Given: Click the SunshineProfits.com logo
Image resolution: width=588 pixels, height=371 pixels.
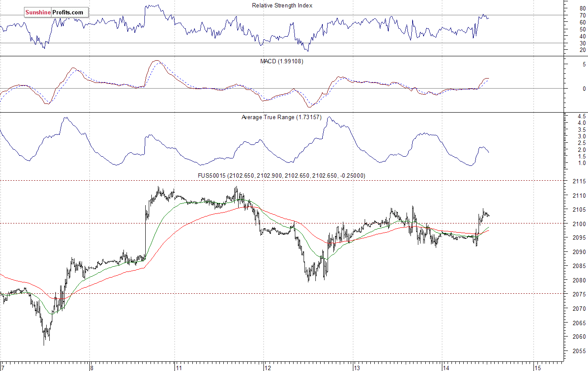Looking at the screenshot, I should click(x=56, y=13).
